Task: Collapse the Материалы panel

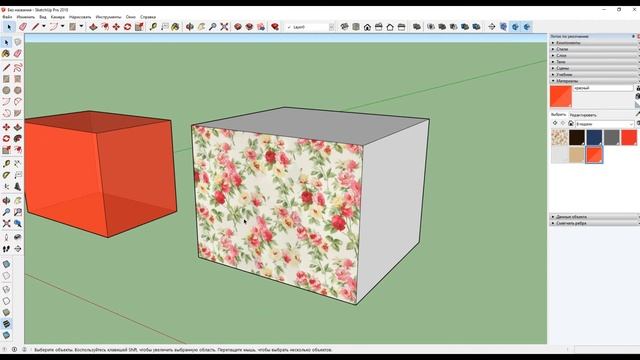Action: [x=594, y=81]
